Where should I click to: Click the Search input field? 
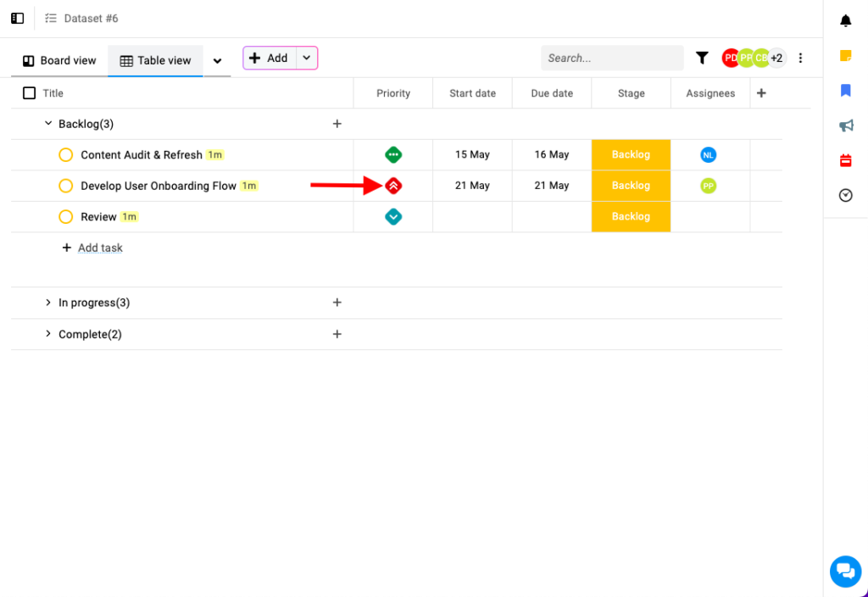point(611,58)
